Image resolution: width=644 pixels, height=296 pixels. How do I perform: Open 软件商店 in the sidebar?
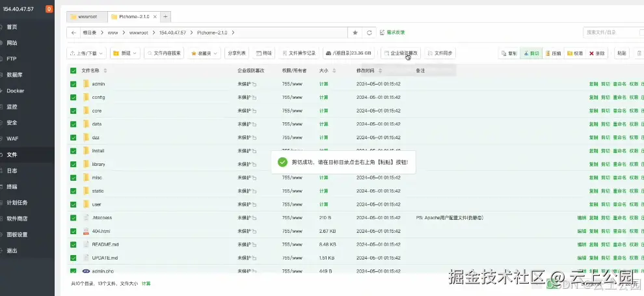click(x=17, y=219)
